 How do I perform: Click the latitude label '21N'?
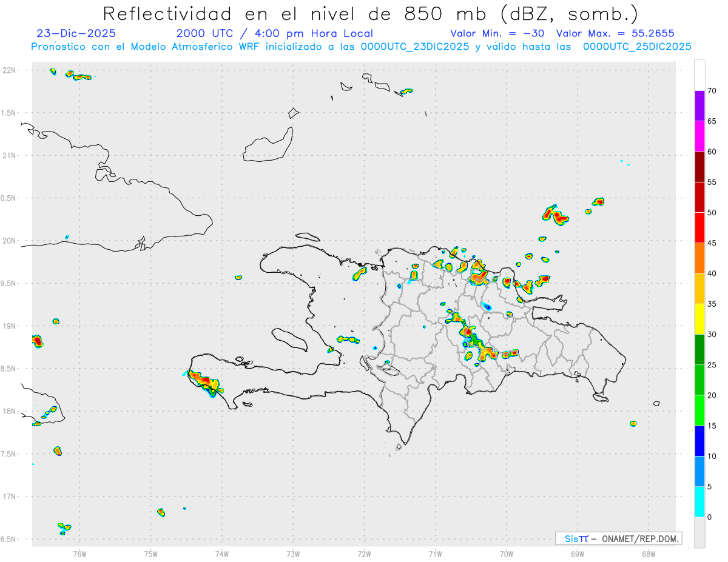click(10, 156)
